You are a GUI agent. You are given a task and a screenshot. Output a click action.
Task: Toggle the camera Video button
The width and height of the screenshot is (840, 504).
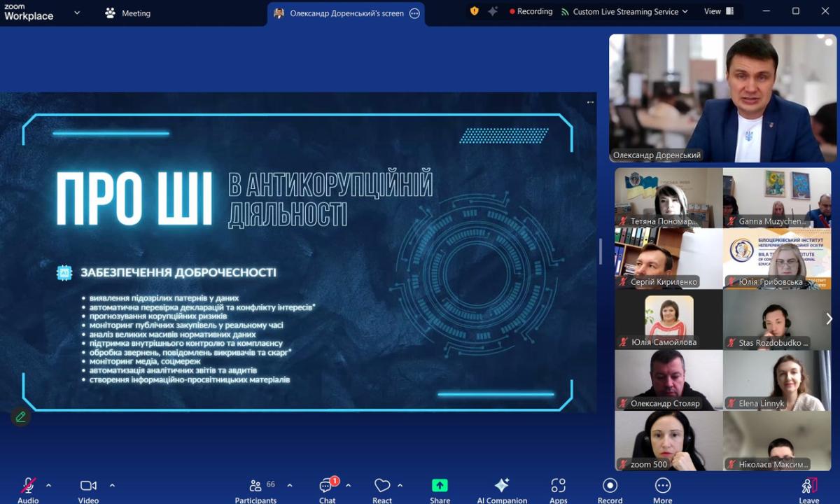click(88, 486)
